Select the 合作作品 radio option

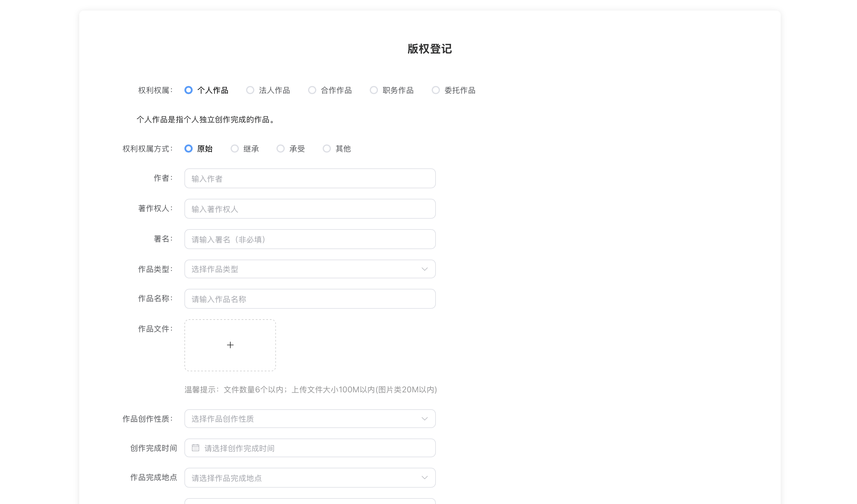312,90
